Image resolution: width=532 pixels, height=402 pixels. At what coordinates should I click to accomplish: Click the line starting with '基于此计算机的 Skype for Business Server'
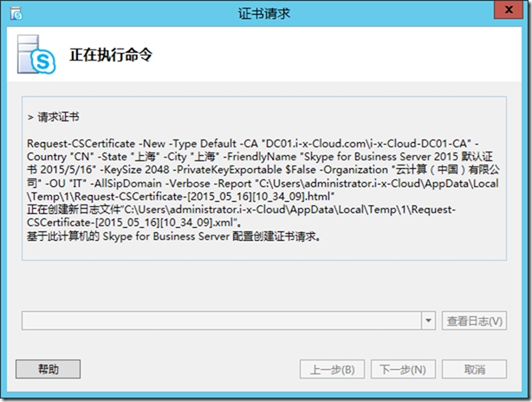coord(173,237)
